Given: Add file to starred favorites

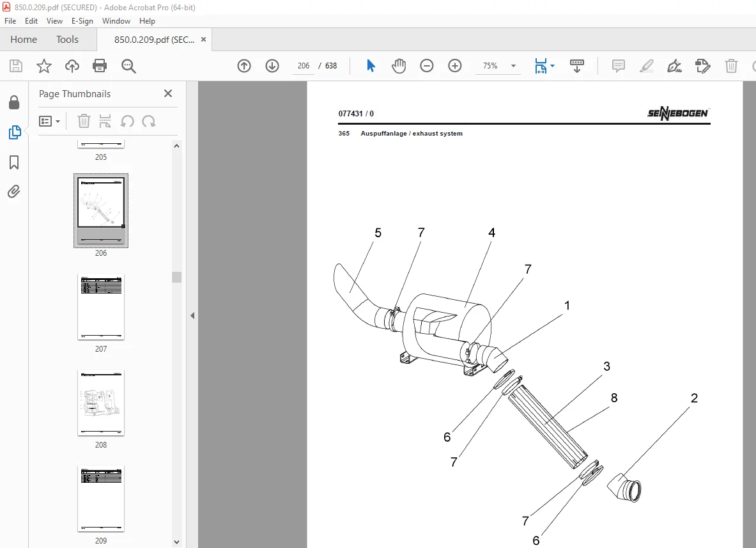Looking at the screenshot, I should tap(44, 66).
